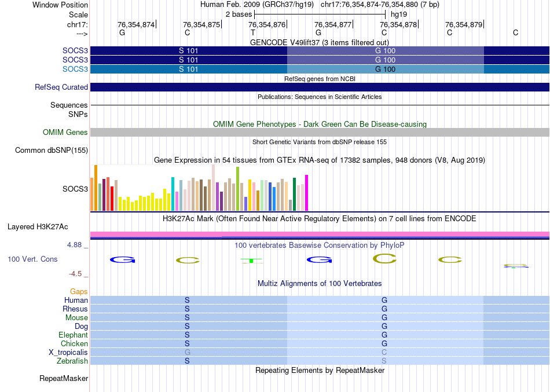550x392 pixels.
Task: Click the gray OMIM Genes item bar
Action: 320,132
